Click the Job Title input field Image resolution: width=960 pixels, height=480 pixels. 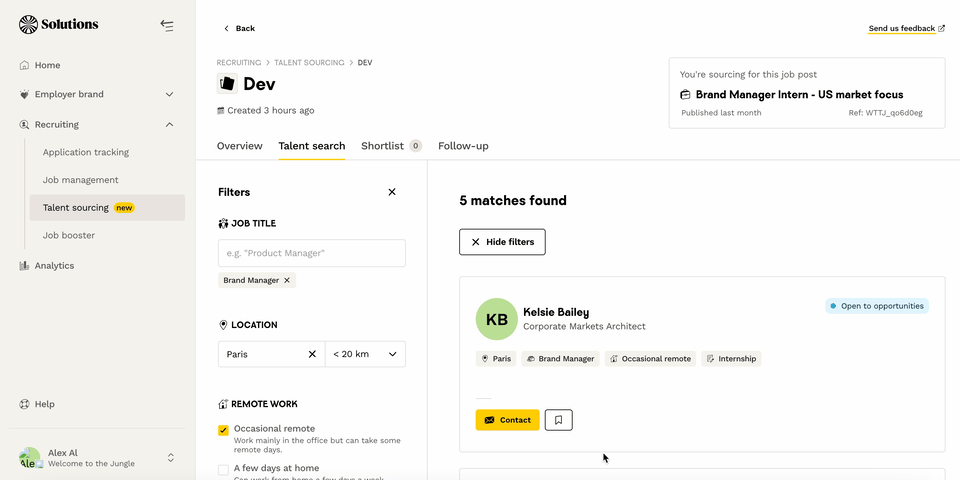tap(311, 253)
